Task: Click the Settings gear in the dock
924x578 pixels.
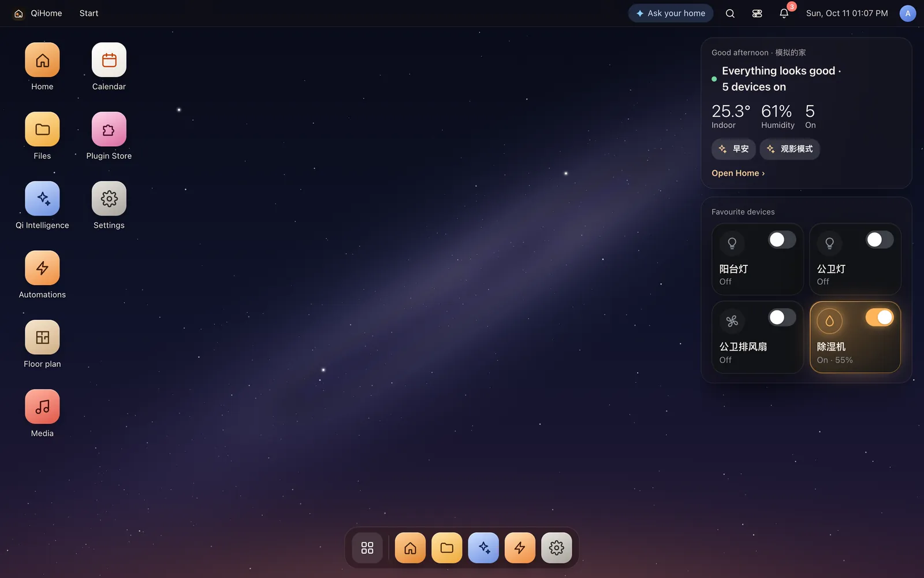Action: 557,547
